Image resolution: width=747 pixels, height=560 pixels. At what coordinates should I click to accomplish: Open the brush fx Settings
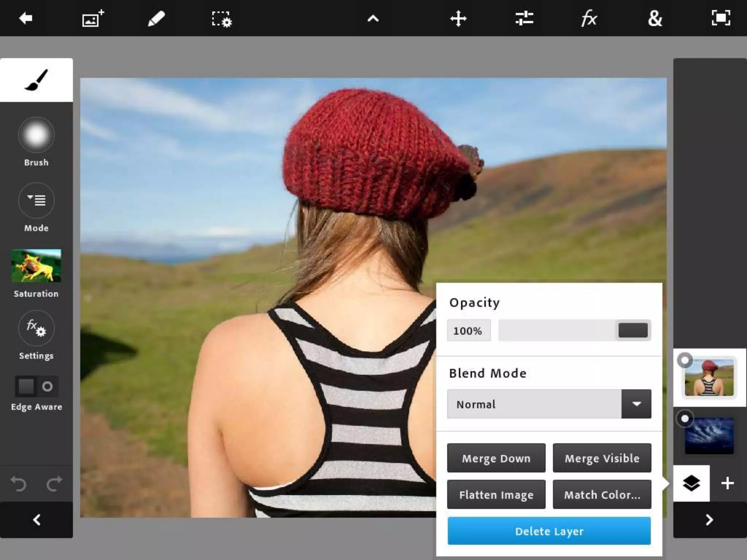(36, 328)
